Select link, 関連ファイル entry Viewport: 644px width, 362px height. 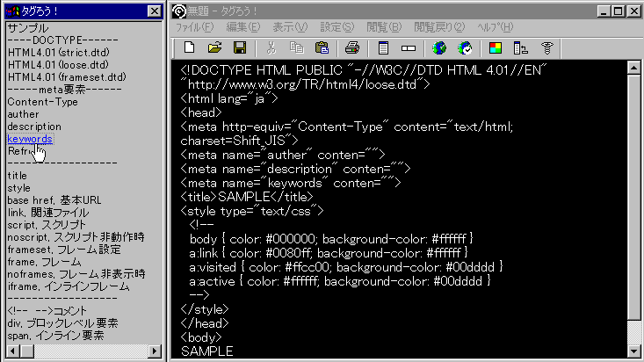click(48, 213)
